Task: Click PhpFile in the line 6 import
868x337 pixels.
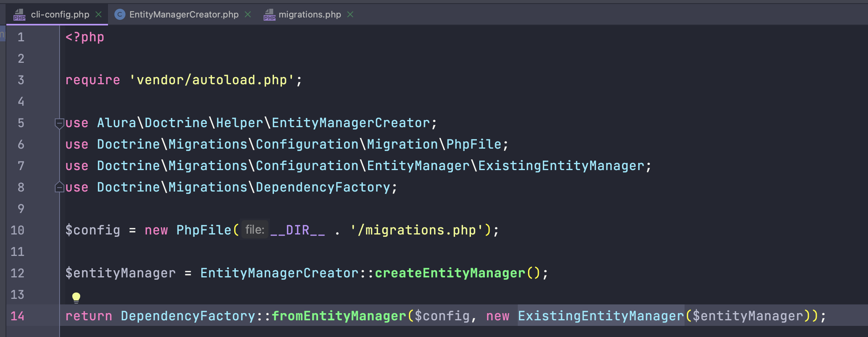Action: click(x=474, y=144)
